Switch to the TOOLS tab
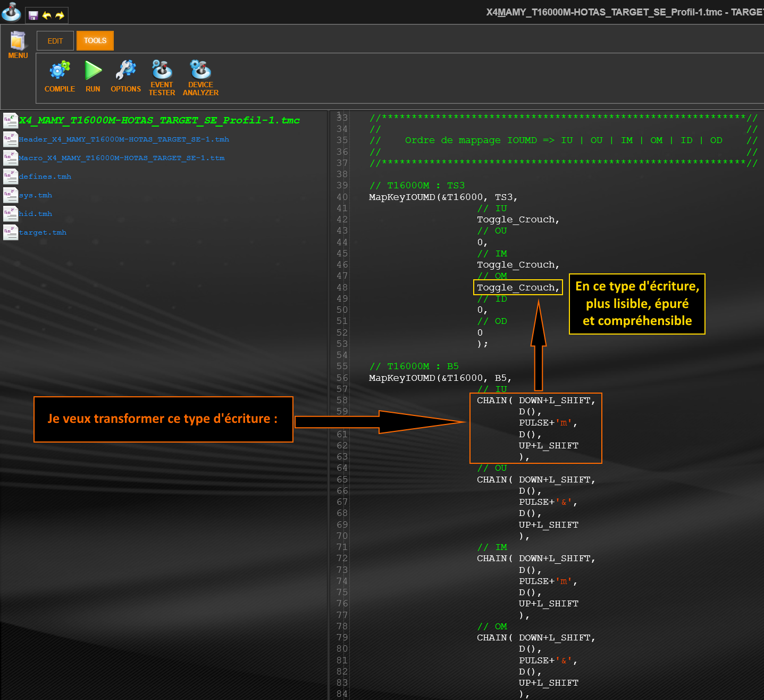 [x=95, y=41]
